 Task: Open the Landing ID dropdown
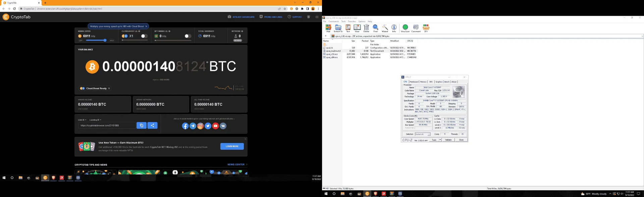click(x=95, y=120)
